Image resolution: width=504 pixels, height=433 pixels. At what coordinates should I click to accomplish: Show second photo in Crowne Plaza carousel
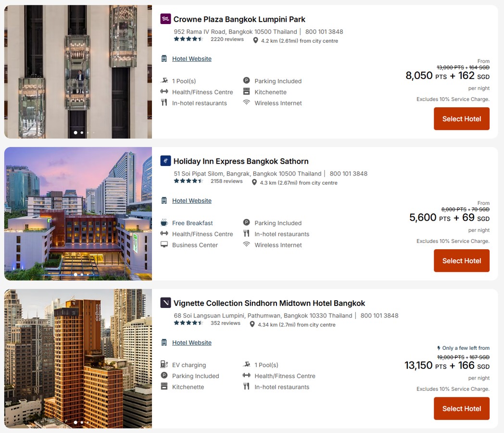click(x=82, y=132)
